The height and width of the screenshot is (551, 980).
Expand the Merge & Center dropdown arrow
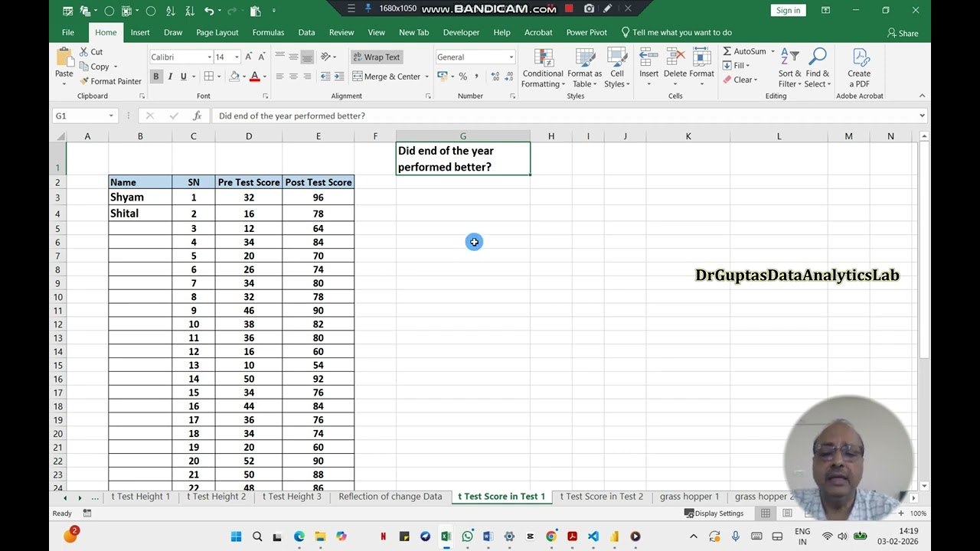[x=427, y=77]
